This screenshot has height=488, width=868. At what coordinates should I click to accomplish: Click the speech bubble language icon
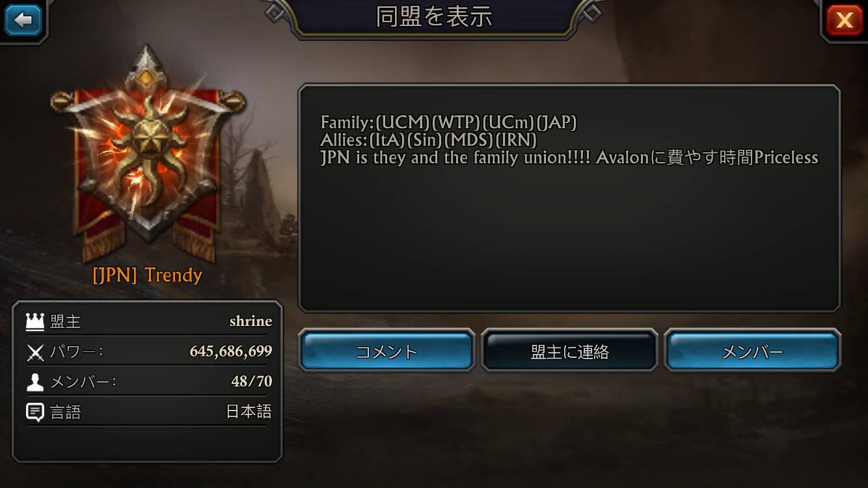point(34,412)
